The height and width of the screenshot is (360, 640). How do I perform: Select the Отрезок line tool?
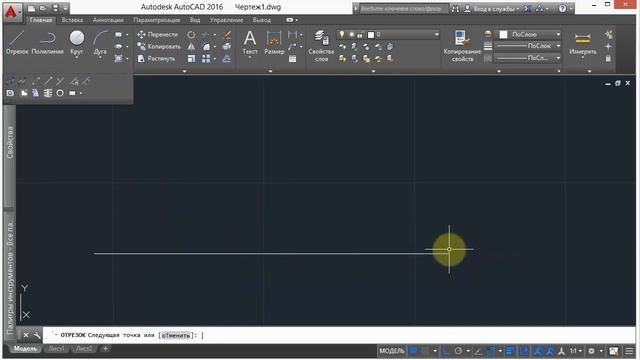(x=17, y=42)
